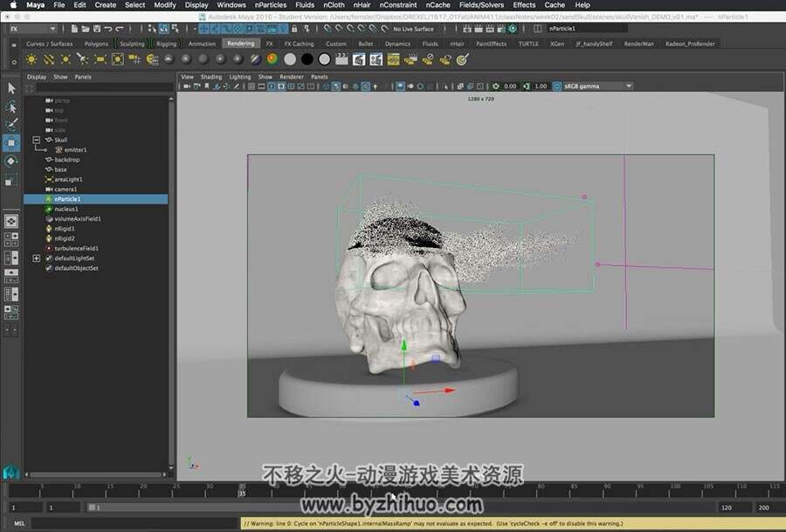Viewport: 786px width, 532px height.
Task: Toggle the color management sRGB button
Action: [x=557, y=86]
